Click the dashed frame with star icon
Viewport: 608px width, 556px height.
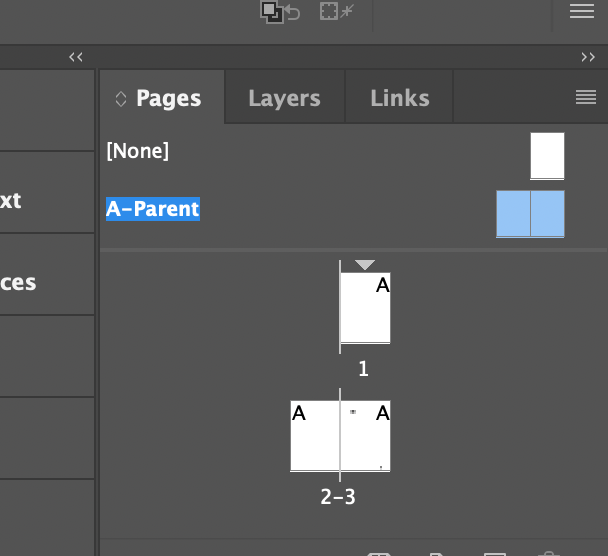pyautogui.click(x=337, y=11)
